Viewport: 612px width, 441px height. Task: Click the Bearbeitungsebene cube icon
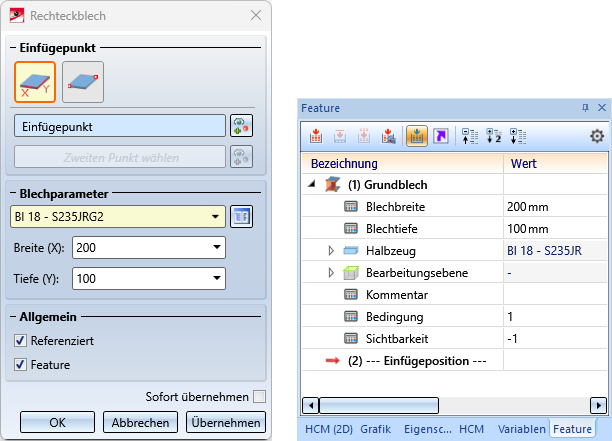point(350,272)
